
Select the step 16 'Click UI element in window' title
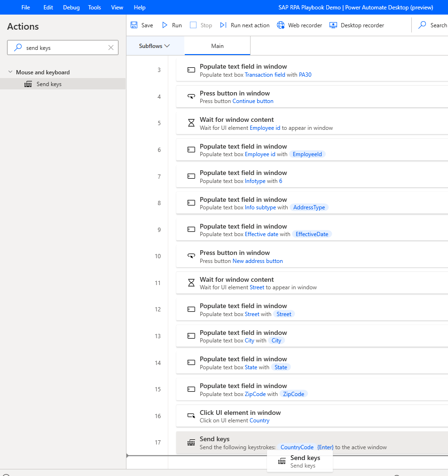click(240, 413)
